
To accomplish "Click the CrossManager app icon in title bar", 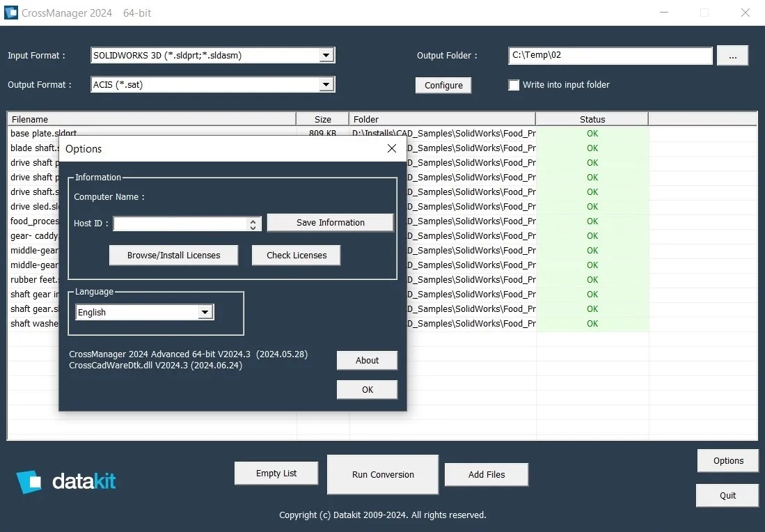I will click(10, 13).
